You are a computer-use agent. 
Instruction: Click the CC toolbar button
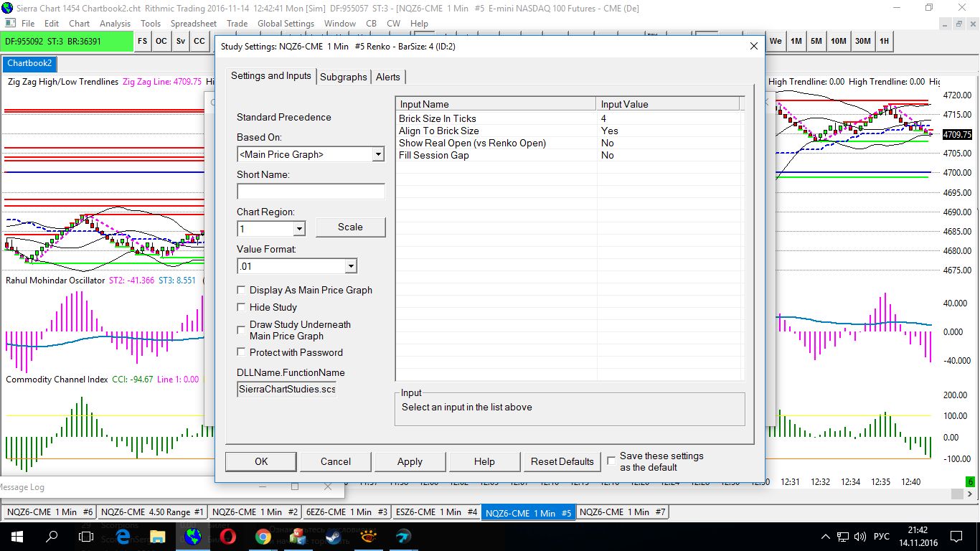point(199,41)
